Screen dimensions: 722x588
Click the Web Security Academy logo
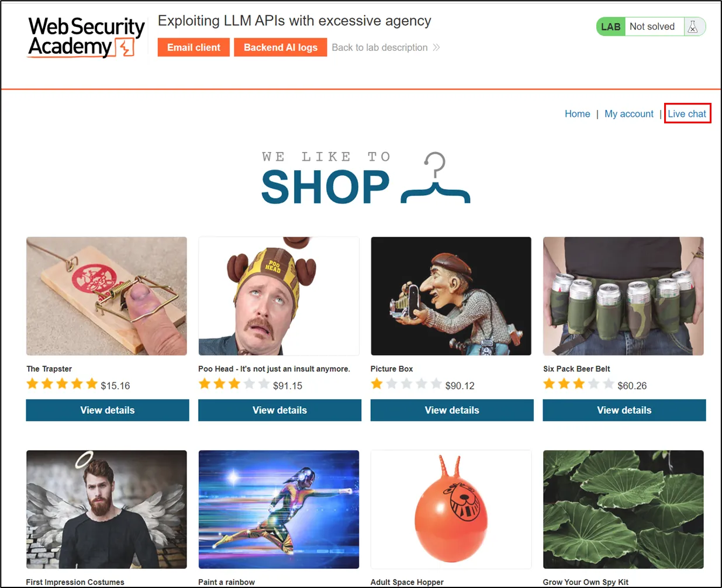click(86, 37)
